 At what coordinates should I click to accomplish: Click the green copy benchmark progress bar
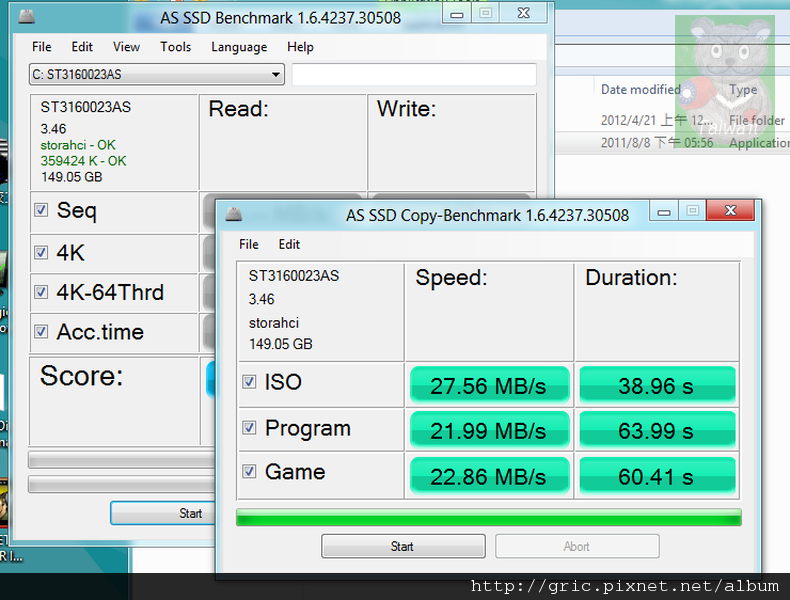pyautogui.click(x=489, y=517)
